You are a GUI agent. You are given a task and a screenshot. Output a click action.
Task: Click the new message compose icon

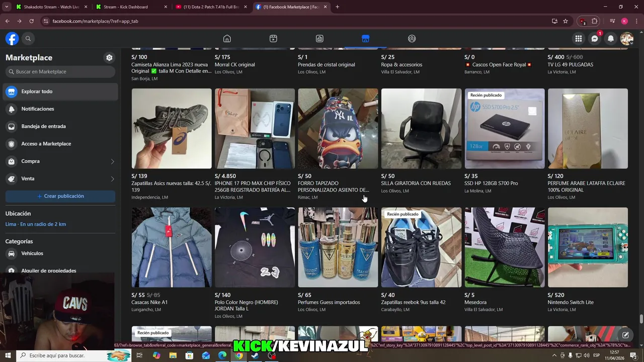(625, 335)
